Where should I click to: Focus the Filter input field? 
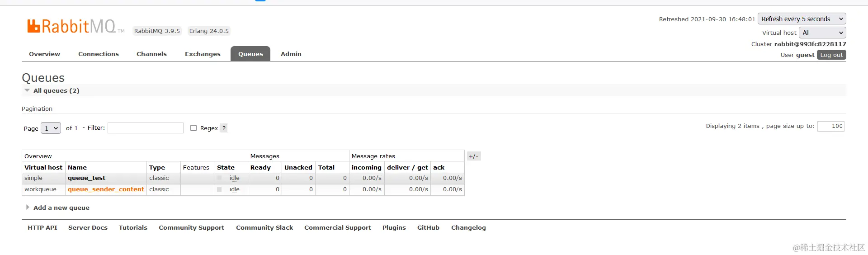click(146, 128)
